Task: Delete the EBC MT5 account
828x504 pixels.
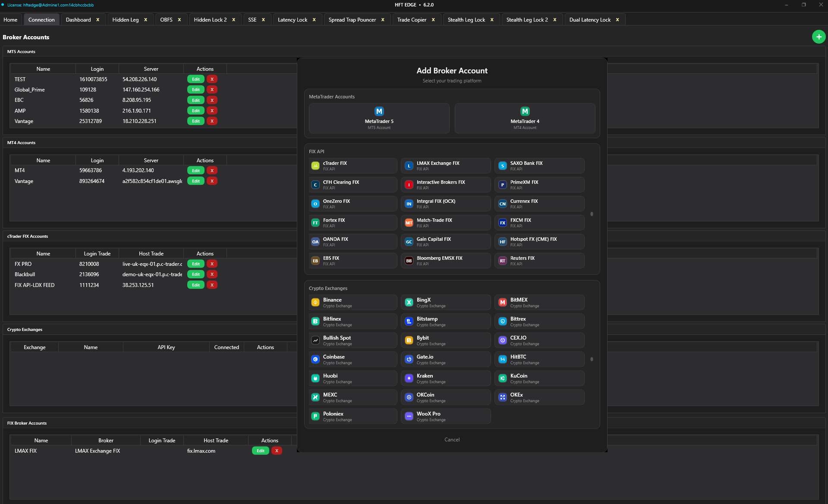Action: [x=212, y=100]
